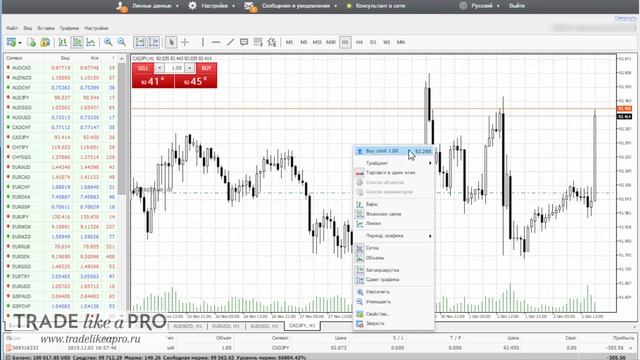The image size is (640, 360).
Task: Toggle chart shift toolbar icon
Action: [153, 42]
